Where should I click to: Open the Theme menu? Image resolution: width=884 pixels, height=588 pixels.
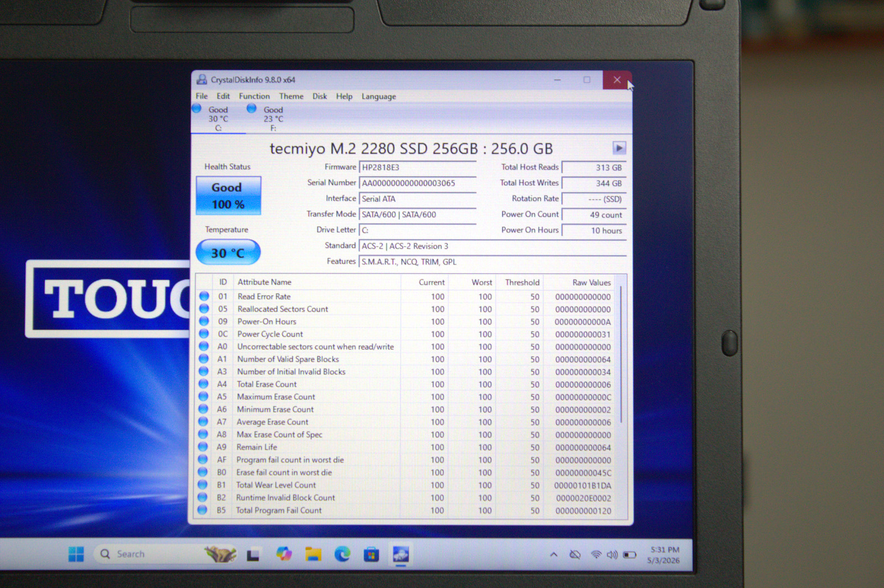click(291, 96)
